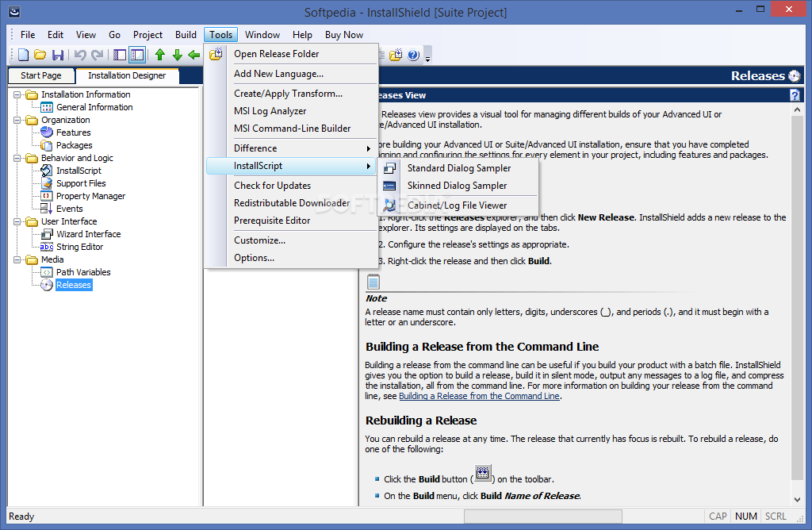Click the green down arrow icon
Screen dimensions: 812x530
(x=177, y=55)
